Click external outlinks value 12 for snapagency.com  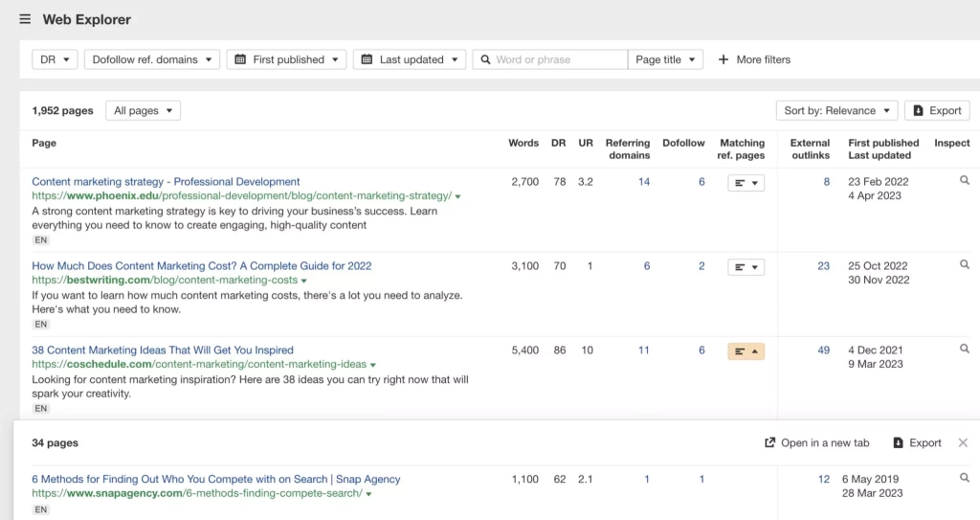pos(824,479)
